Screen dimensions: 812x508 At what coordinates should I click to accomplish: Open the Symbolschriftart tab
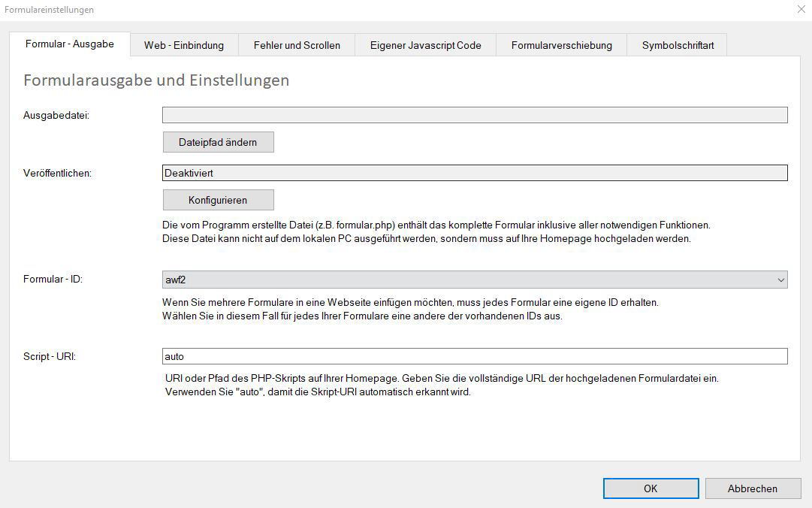point(678,45)
